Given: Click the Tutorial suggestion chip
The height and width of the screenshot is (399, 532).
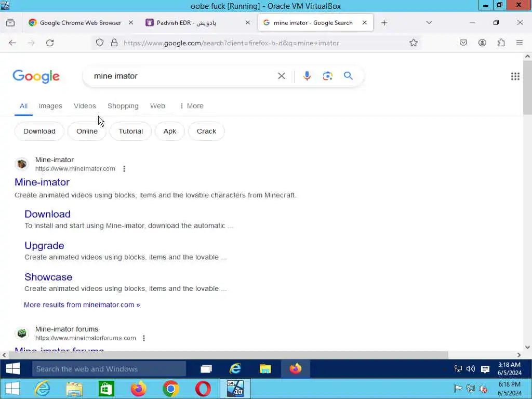Looking at the screenshot, I should click(130, 131).
